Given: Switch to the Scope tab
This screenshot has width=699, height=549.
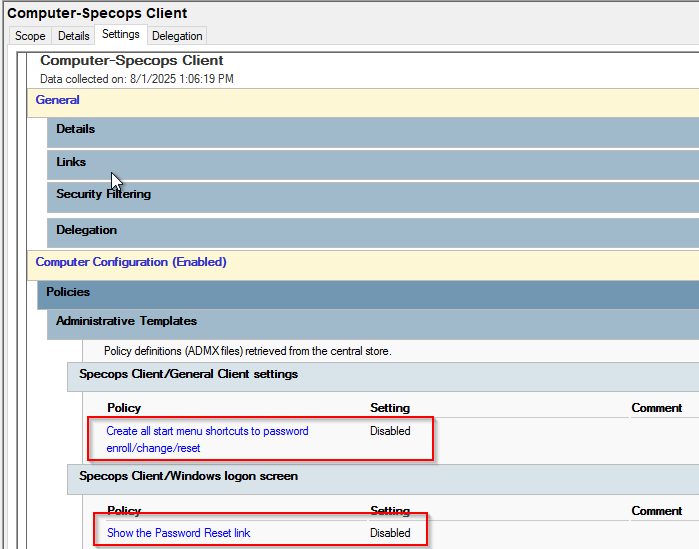Looking at the screenshot, I should pos(30,36).
